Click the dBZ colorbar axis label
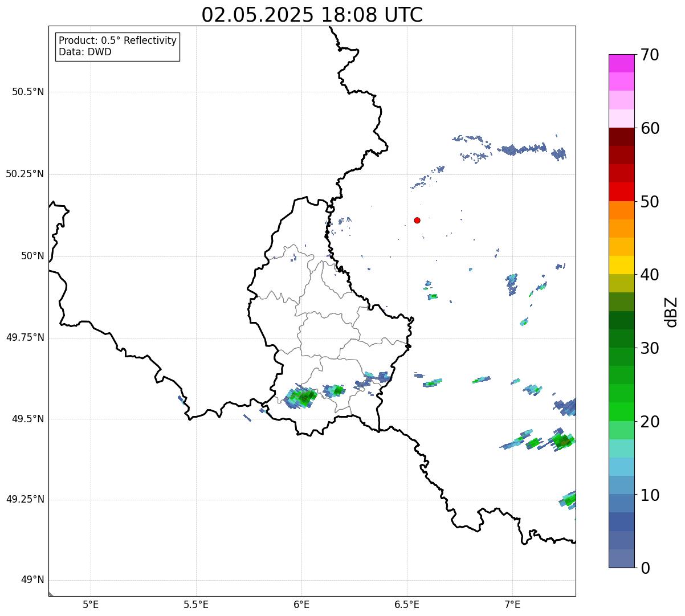This screenshot has height=616, width=685. [671, 312]
